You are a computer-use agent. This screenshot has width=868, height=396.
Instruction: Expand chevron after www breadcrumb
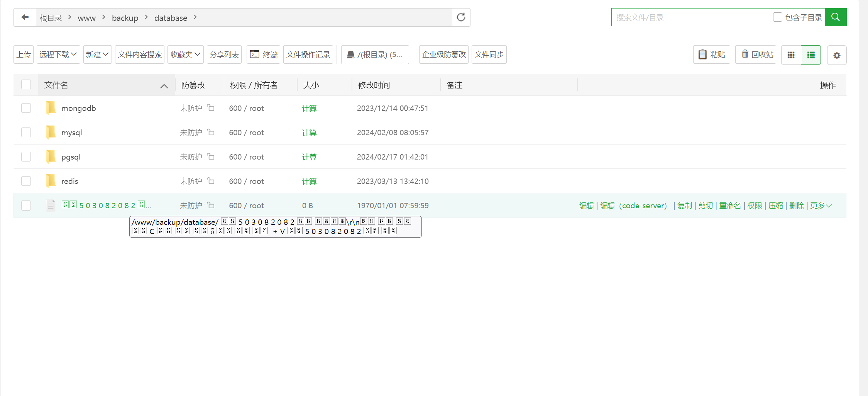coord(104,17)
